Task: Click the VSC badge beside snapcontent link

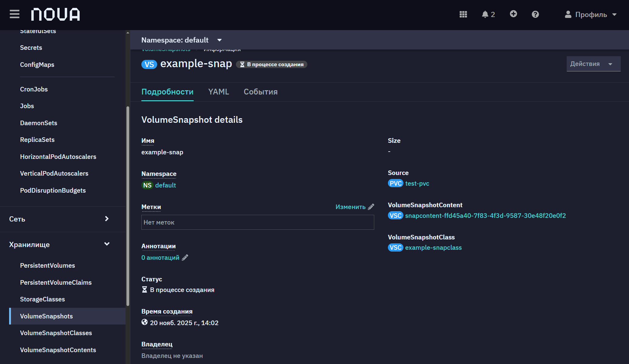Action: click(396, 216)
